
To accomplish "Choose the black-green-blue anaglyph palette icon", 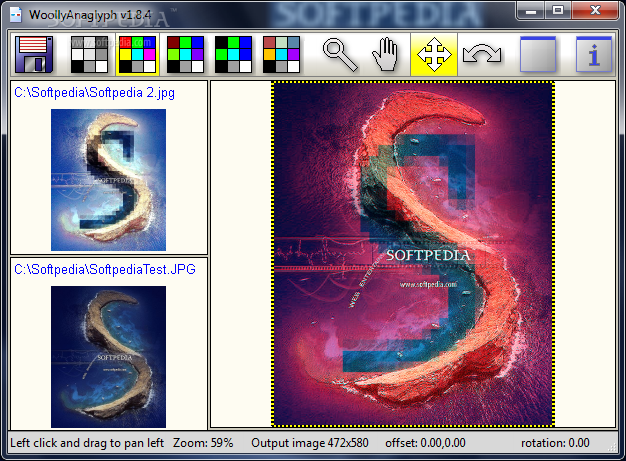I will [x=233, y=54].
